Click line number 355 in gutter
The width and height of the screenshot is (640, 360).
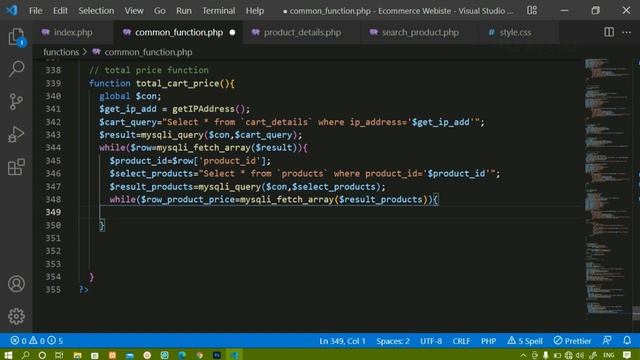click(x=53, y=289)
